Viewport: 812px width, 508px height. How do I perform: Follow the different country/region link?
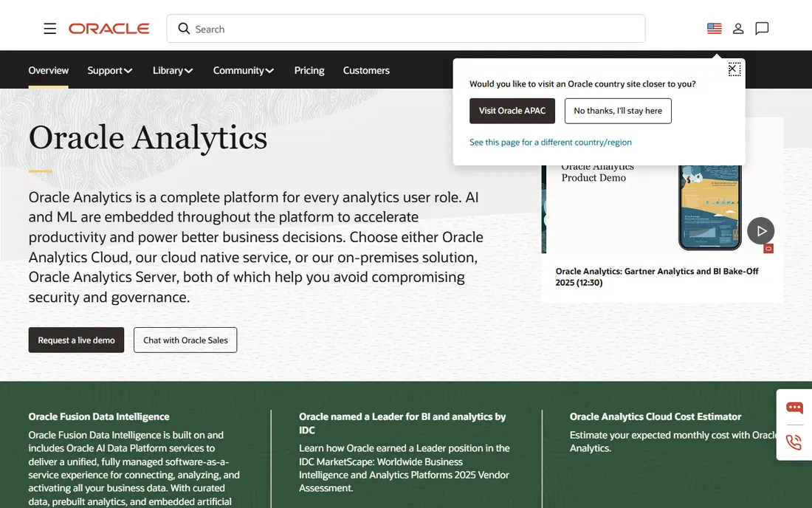tap(551, 142)
